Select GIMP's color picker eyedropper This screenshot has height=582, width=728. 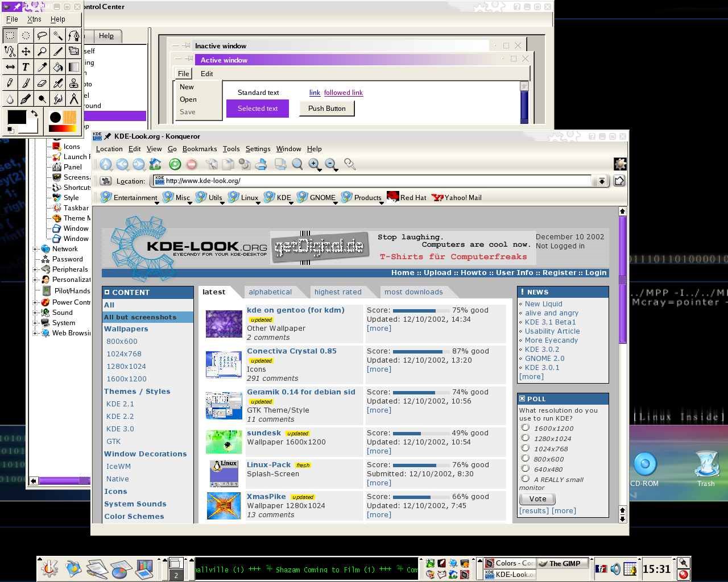42,67
